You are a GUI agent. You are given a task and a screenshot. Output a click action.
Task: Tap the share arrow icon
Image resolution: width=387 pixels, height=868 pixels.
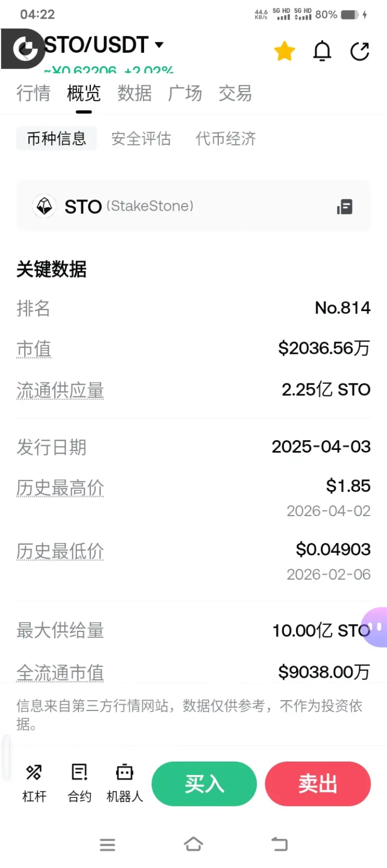click(360, 51)
